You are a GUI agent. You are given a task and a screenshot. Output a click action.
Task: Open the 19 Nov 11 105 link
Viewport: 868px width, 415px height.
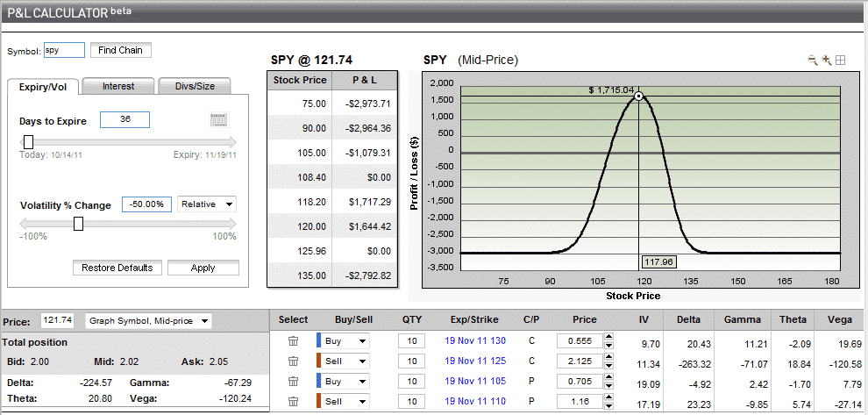pyautogui.click(x=475, y=381)
